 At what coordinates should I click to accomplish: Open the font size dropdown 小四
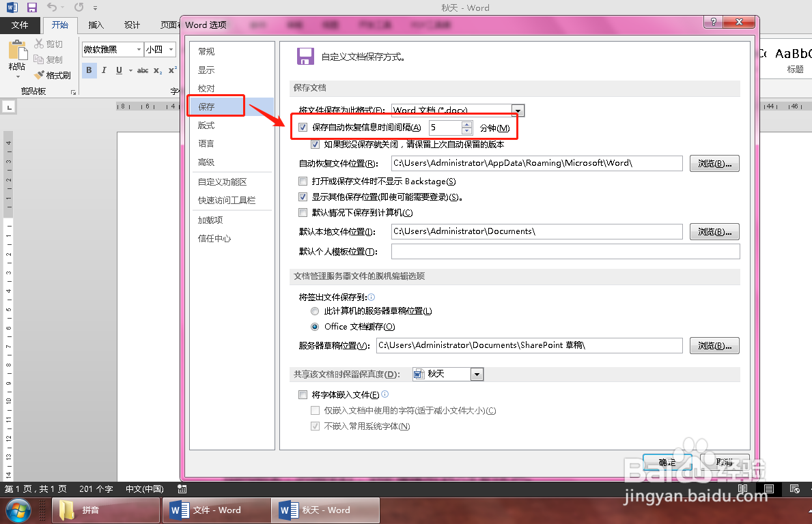tap(171, 49)
